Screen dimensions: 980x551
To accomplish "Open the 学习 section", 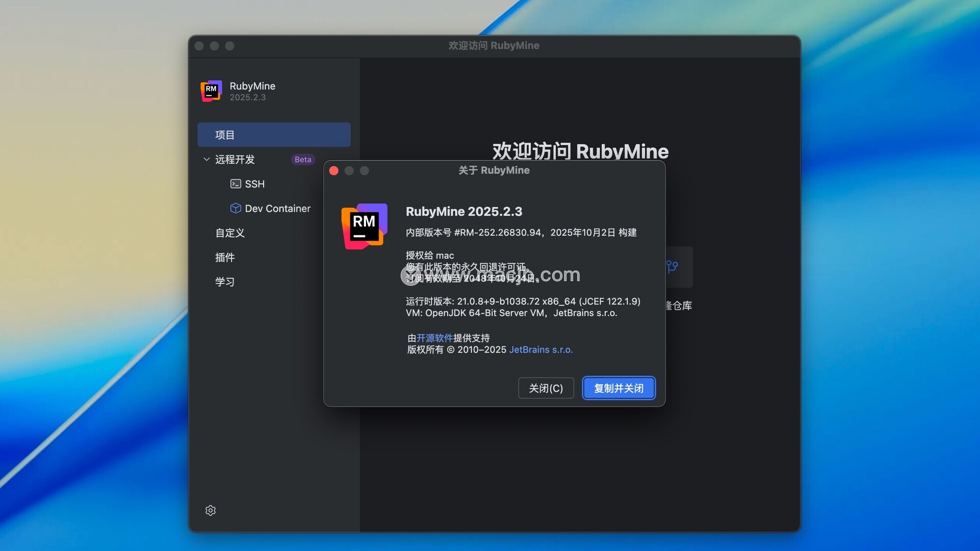I will click(x=225, y=282).
